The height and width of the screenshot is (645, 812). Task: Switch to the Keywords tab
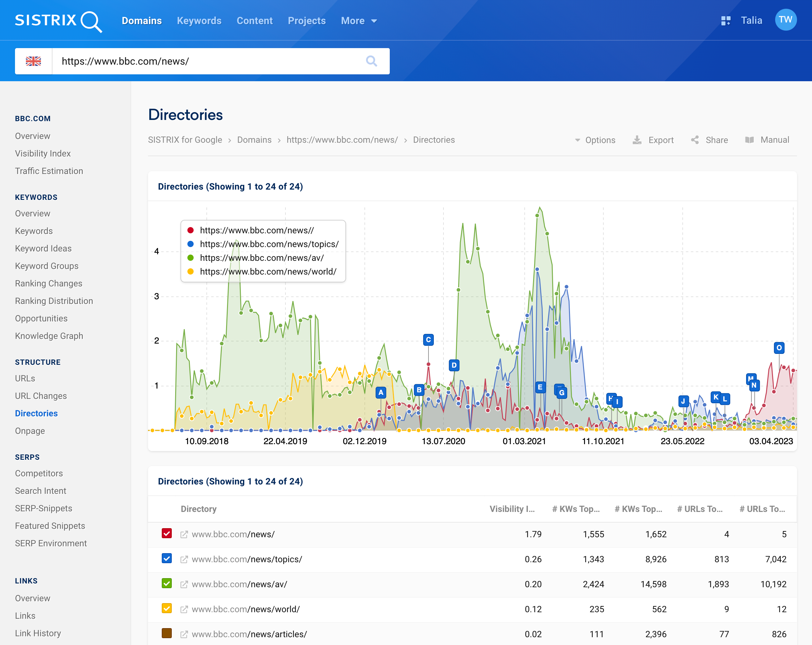click(x=199, y=21)
